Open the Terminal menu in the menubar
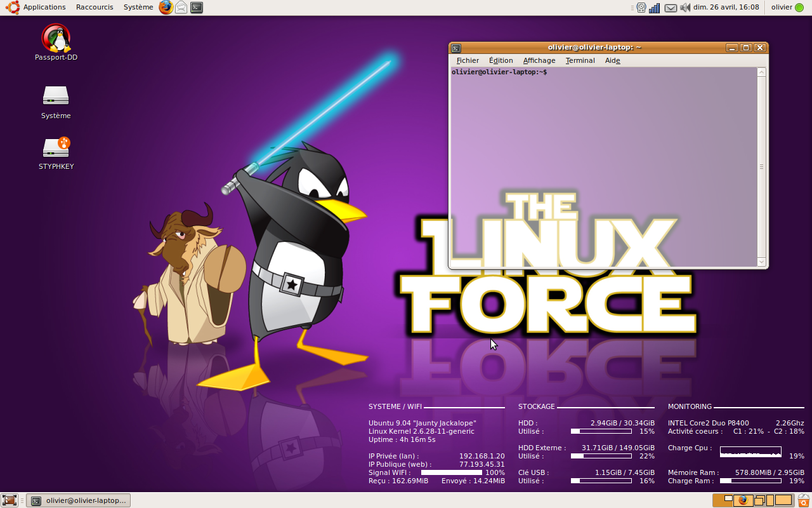Viewport: 812px width, 508px height. 580,60
